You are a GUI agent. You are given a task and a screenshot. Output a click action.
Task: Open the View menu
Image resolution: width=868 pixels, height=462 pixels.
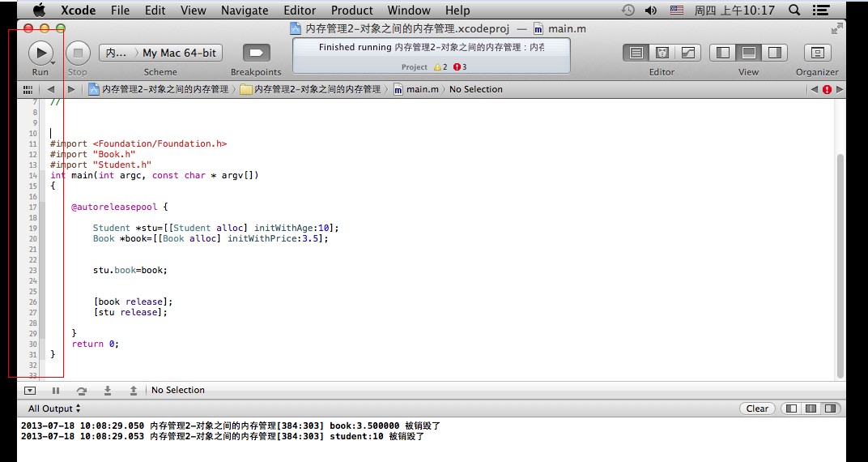pos(194,10)
